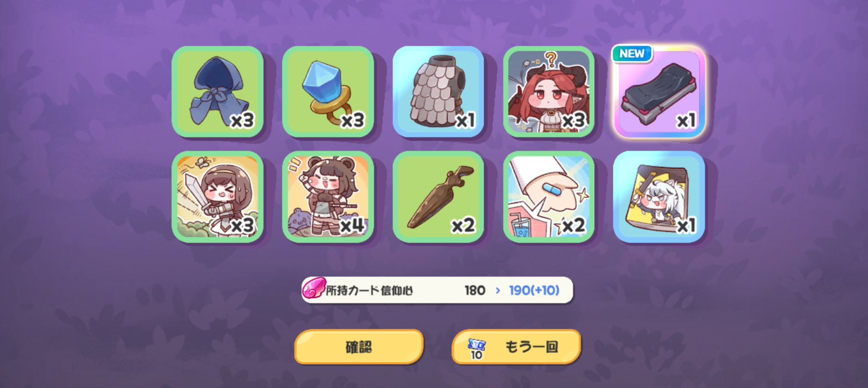Image resolution: width=868 pixels, height=388 pixels.
Task: Select the NEW black bench item
Action: tap(659, 92)
